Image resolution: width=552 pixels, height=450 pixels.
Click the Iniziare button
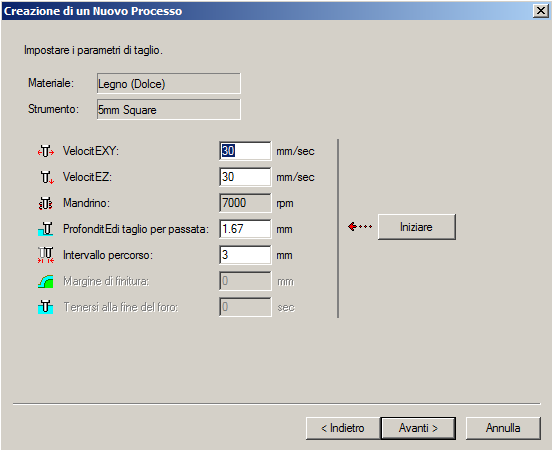417,227
